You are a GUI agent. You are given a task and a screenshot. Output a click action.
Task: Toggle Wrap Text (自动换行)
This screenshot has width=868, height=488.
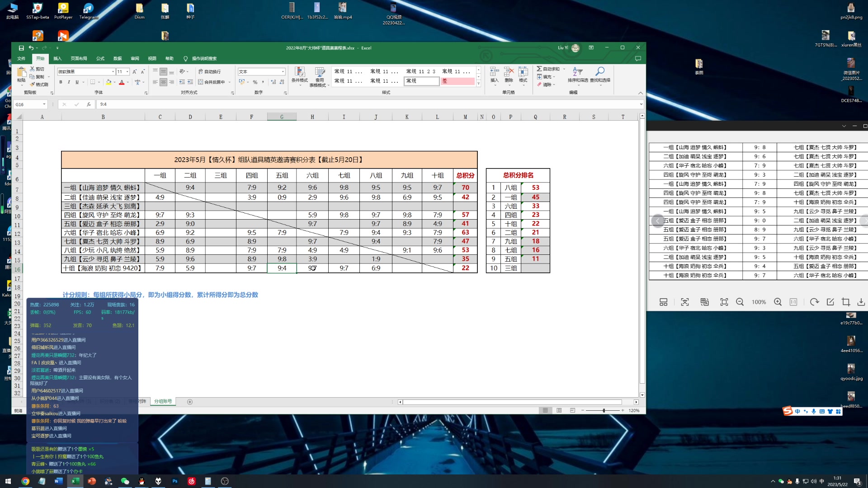[209, 72]
